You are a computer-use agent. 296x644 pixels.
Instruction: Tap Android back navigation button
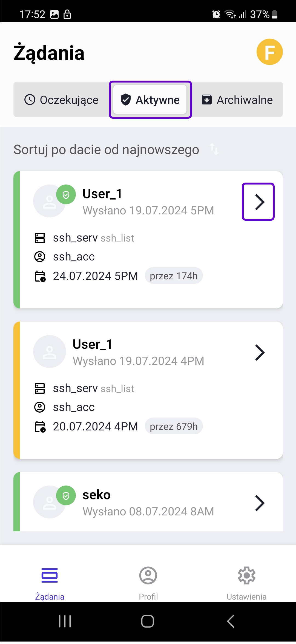[x=231, y=621]
